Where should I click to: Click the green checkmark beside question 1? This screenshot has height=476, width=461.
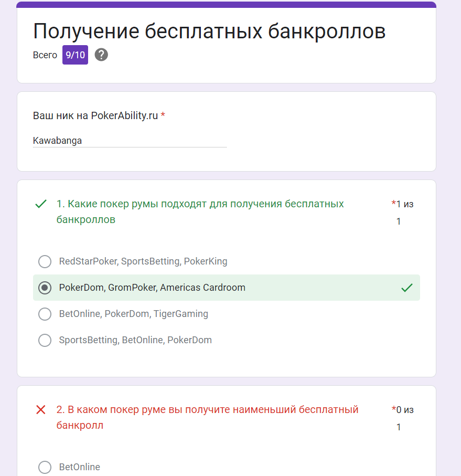[x=40, y=204]
